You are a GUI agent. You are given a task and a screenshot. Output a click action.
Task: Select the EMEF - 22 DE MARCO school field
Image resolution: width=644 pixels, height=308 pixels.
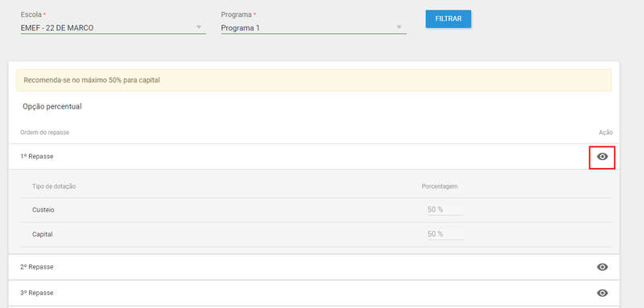click(114, 28)
